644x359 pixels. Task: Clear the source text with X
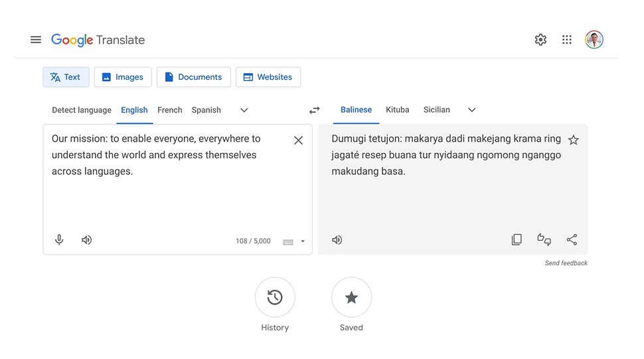click(299, 140)
